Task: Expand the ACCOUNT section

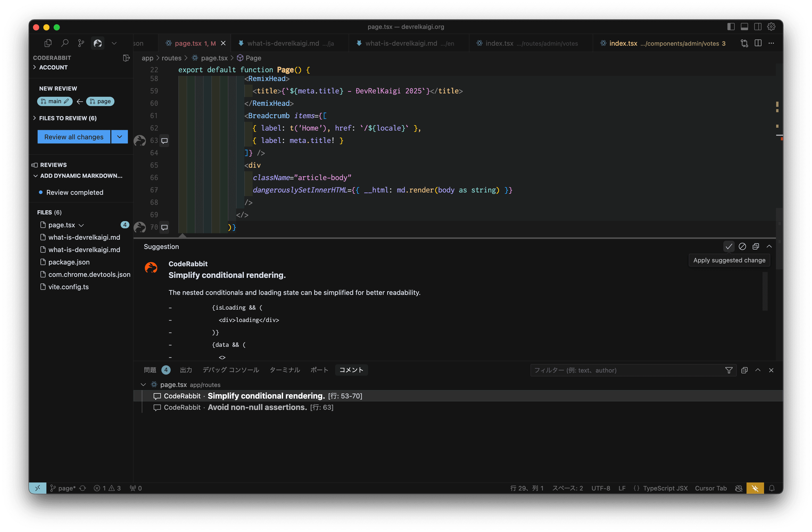Action: tap(53, 68)
